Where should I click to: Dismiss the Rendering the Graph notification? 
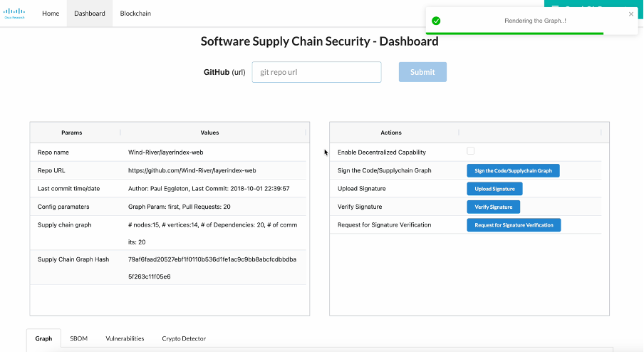pos(631,14)
